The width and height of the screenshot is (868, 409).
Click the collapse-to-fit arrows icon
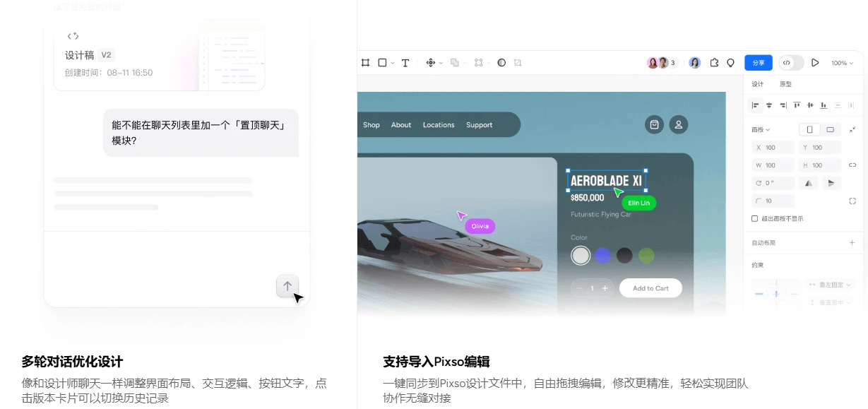pos(852,130)
